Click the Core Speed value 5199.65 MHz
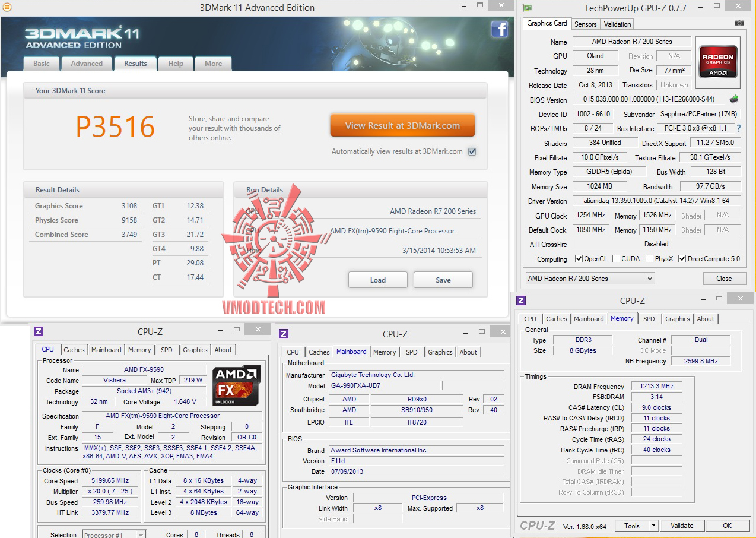This screenshot has width=756, height=538. pos(110,481)
